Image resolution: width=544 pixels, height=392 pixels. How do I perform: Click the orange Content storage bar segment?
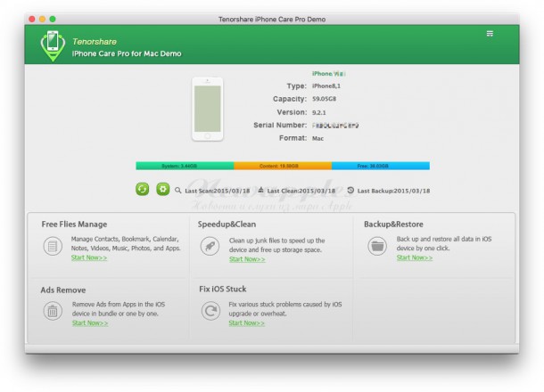[x=283, y=166]
